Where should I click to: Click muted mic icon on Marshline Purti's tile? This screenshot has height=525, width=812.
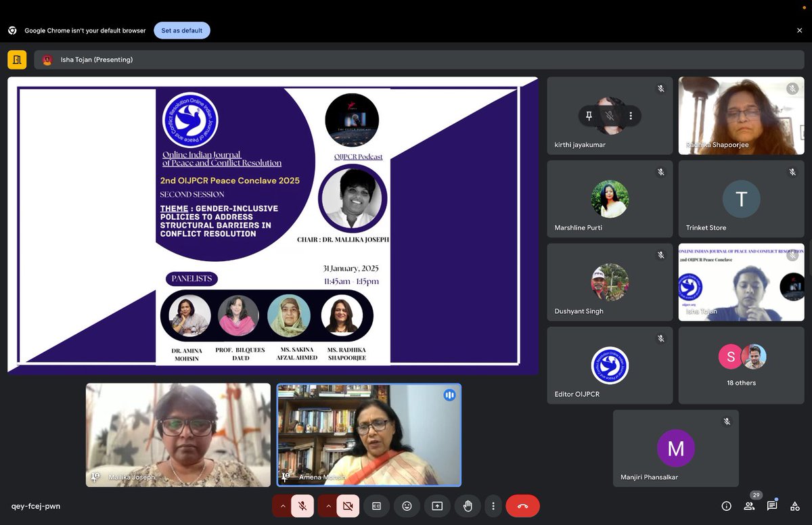(661, 172)
